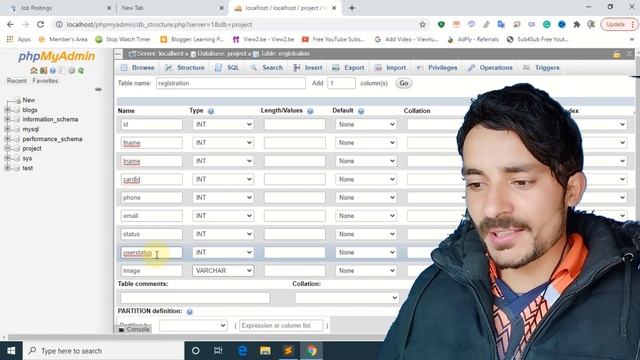Open the Search tab
Screen dimensions: 640x360
267,68
